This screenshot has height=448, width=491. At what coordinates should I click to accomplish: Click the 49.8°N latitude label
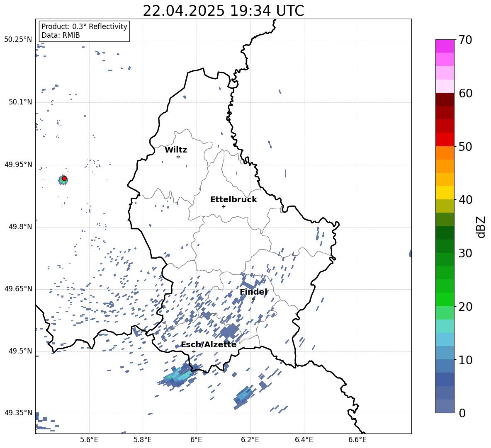[20, 227]
